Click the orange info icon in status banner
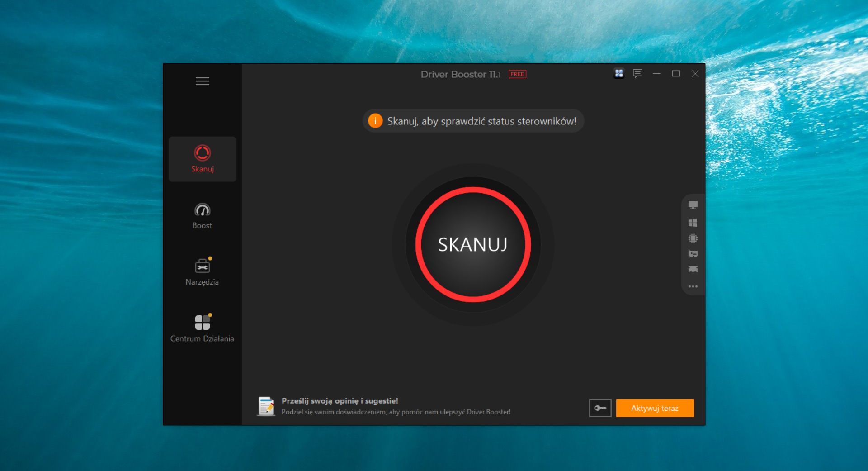 (375, 121)
